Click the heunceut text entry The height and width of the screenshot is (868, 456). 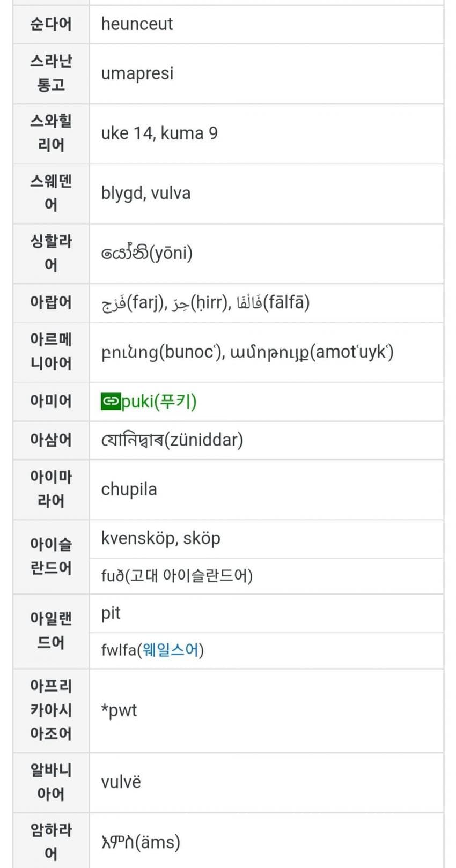(137, 24)
